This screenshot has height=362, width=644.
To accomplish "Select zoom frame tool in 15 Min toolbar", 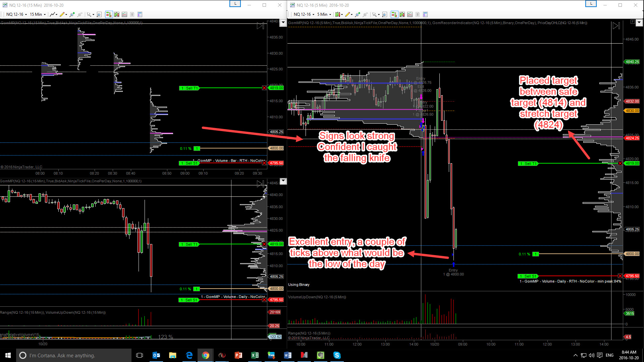I will pos(99,14).
